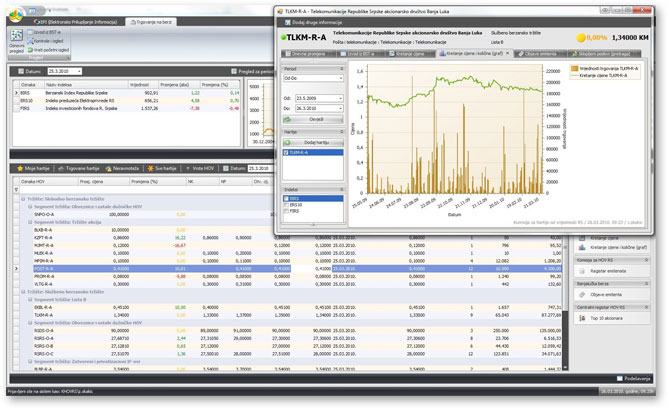Click the Osvježi button
The width and height of the screenshot is (669, 410).
coord(317,118)
